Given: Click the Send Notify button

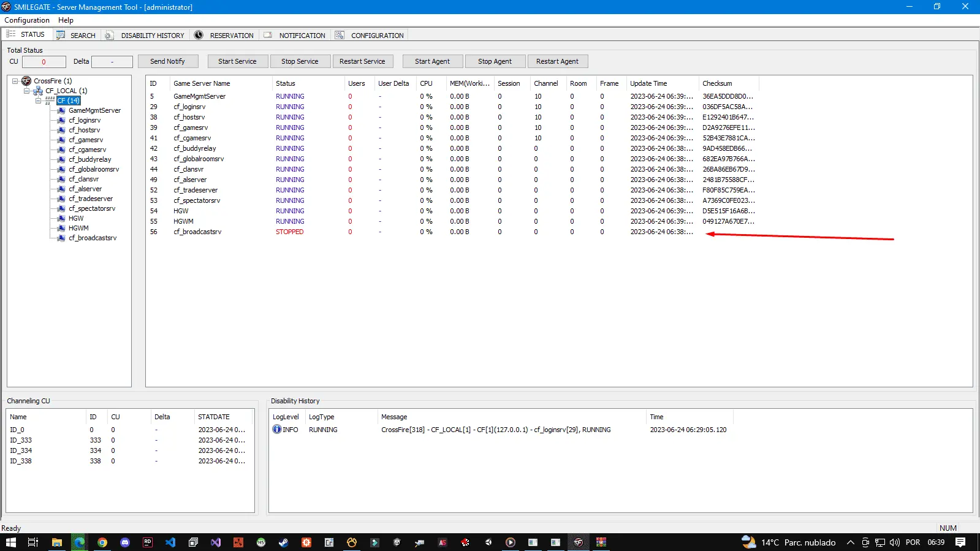Looking at the screenshot, I should pos(168,61).
